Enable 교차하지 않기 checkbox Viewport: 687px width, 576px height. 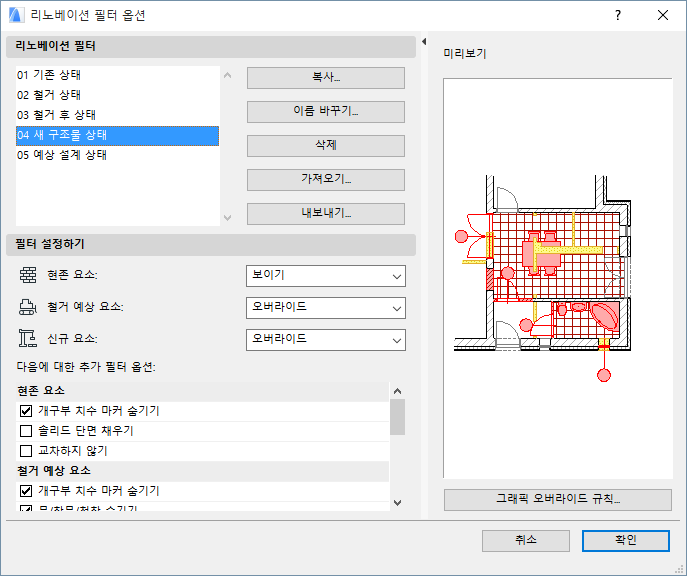[26, 451]
